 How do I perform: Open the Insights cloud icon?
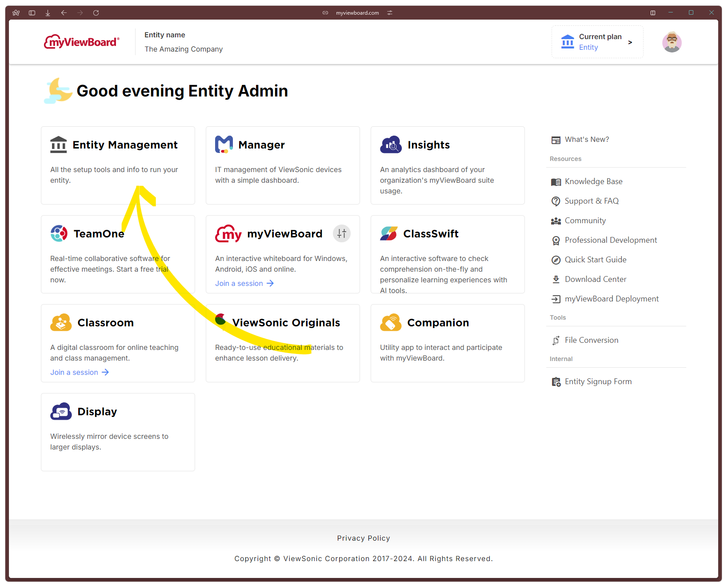(391, 145)
